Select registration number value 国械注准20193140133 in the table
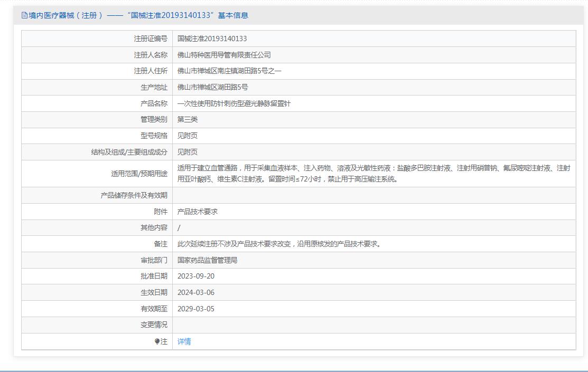The width and height of the screenshot is (588, 372). [212, 39]
